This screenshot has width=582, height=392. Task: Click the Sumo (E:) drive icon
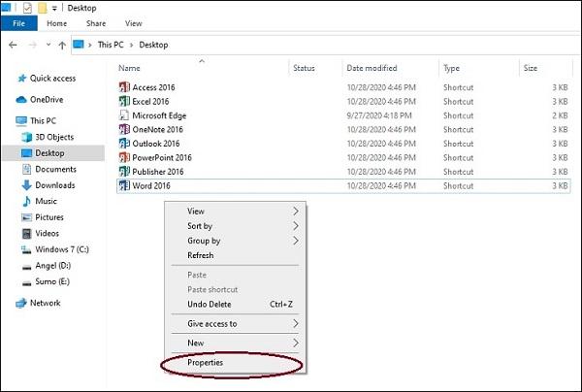click(27, 283)
